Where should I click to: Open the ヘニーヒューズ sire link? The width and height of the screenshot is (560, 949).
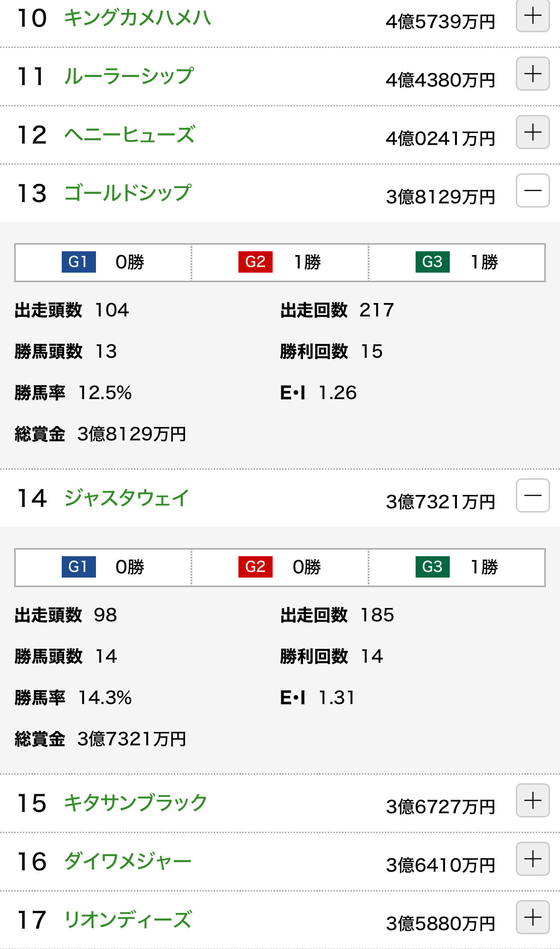tap(129, 135)
